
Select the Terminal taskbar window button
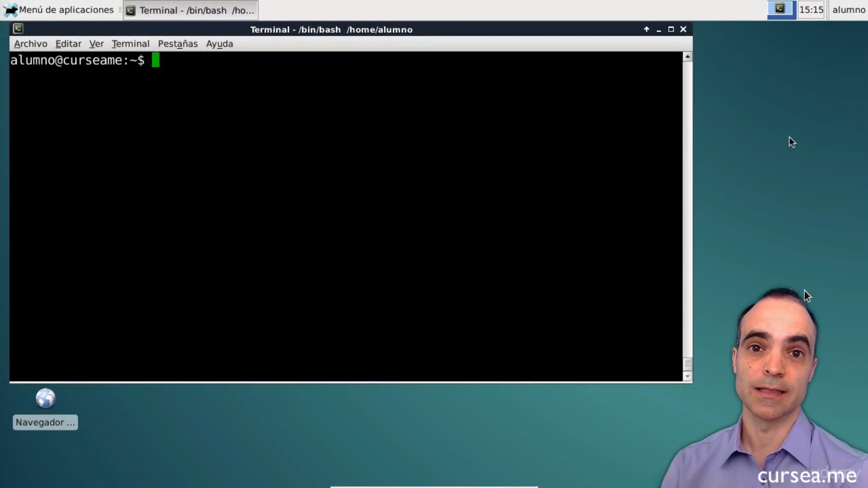click(x=191, y=10)
